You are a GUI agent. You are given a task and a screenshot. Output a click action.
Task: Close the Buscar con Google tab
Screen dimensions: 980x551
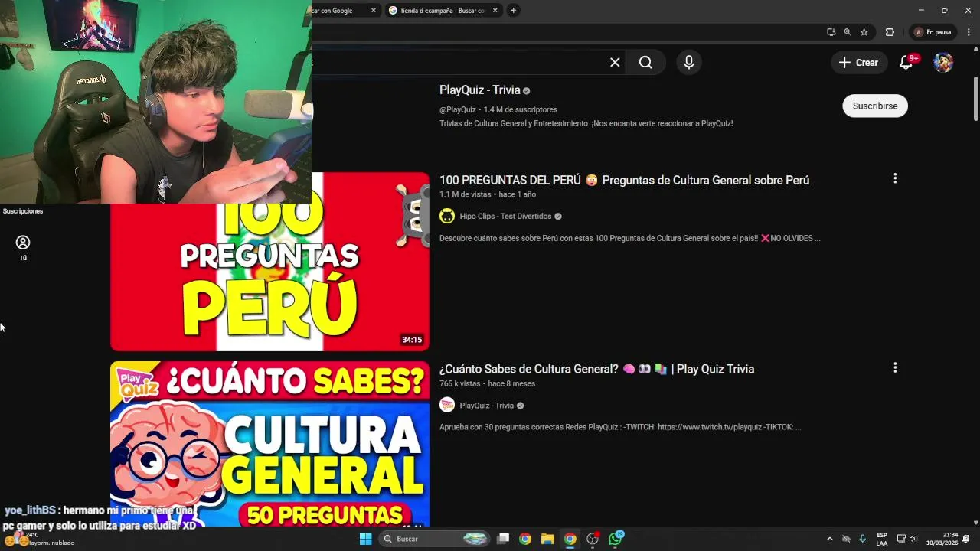point(374,11)
